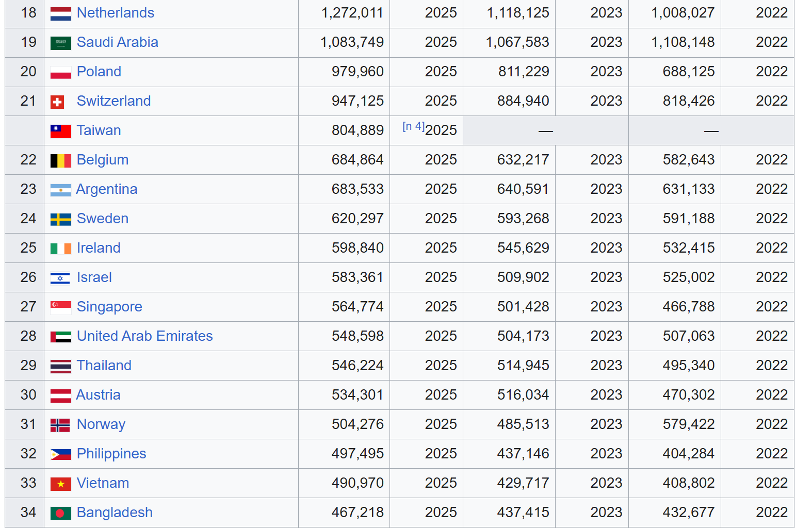Select Netherlands value 1,118,125

coord(518,13)
